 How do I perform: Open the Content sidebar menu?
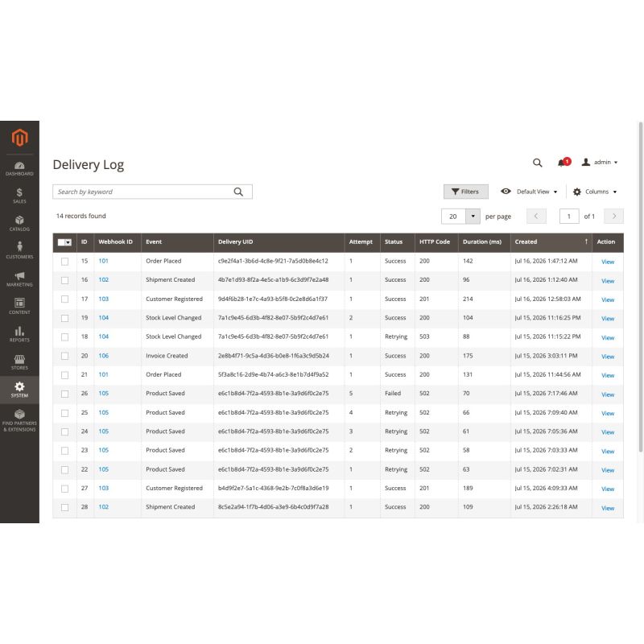[19, 307]
